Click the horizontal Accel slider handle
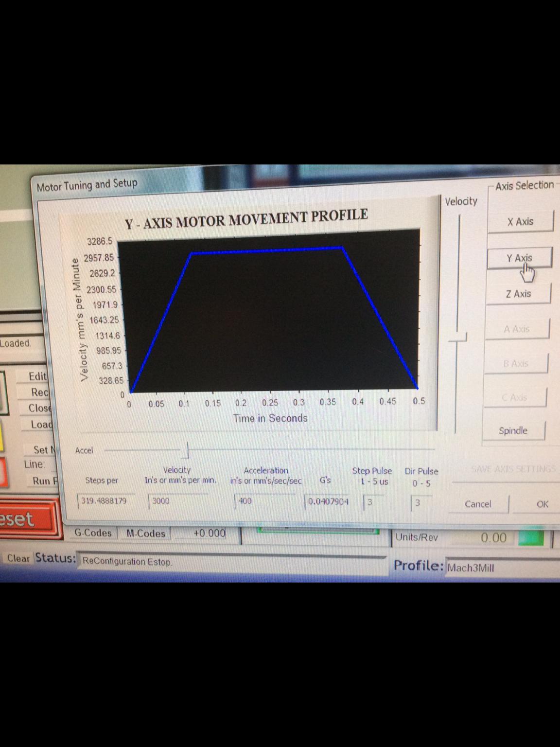The image size is (560, 747). 187,450
